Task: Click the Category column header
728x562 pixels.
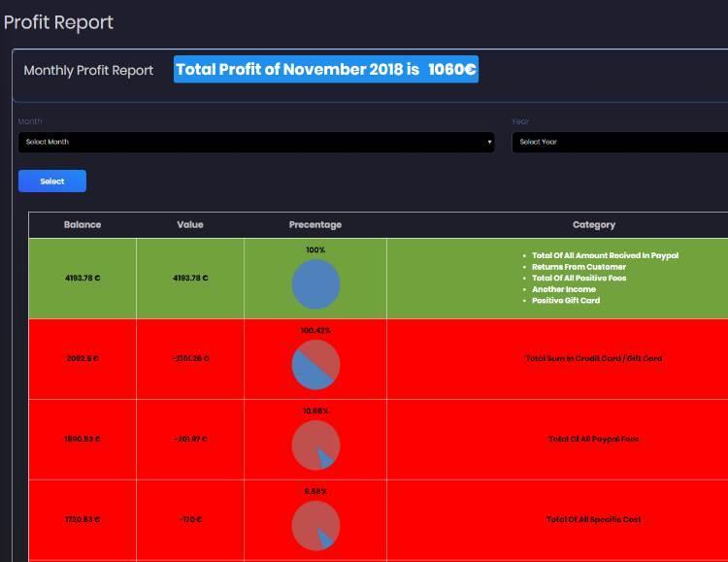Action: click(x=594, y=225)
